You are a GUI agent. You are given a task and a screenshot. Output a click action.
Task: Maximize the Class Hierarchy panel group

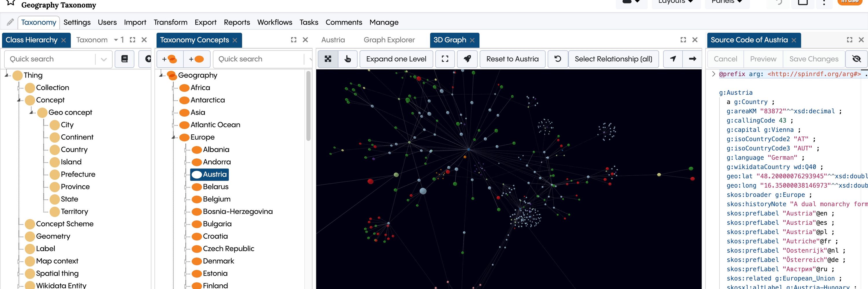click(133, 40)
